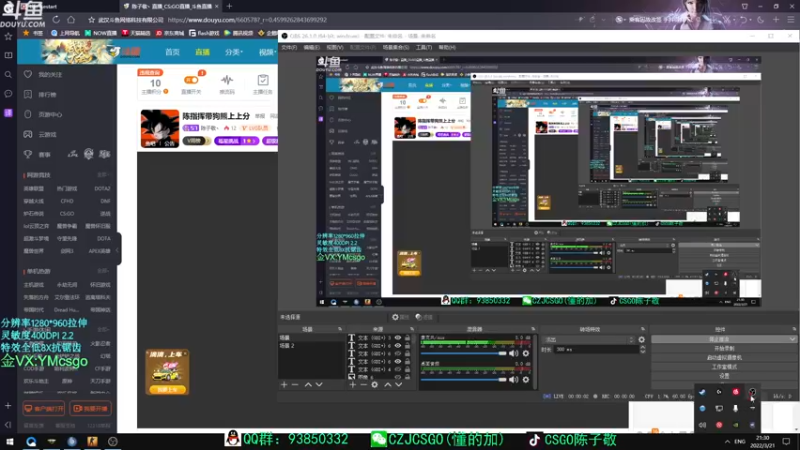Screen dimensions: 800x450
Task: Open chat bubble in browser sidebar
Action: click(8, 94)
